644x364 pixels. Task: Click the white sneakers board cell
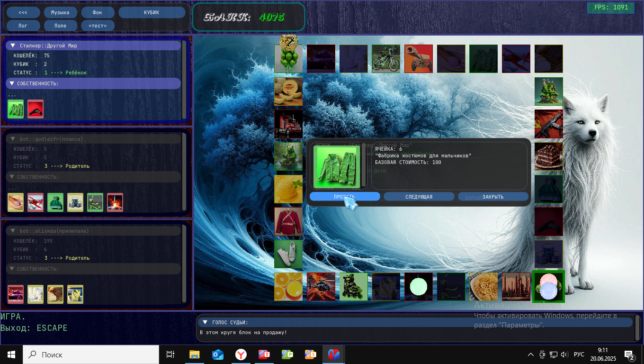pos(288,254)
